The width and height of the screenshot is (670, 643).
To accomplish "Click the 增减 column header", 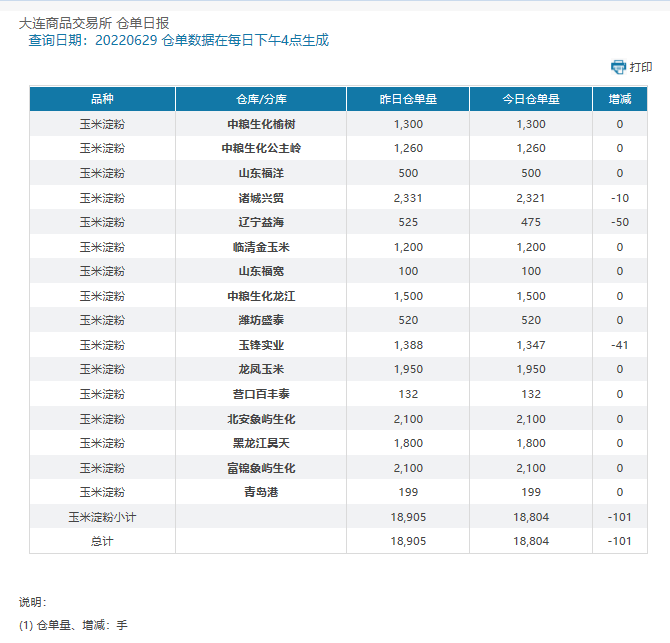I will click(x=619, y=99).
